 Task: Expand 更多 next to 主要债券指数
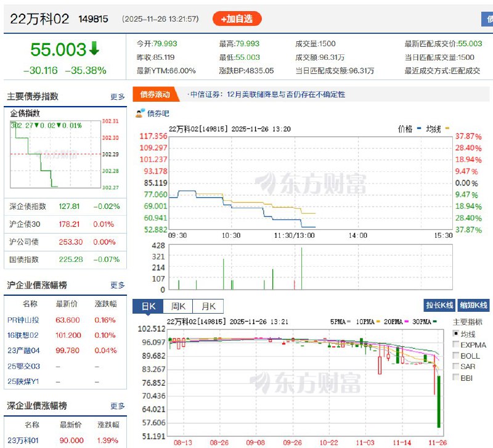(x=118, y=97)
